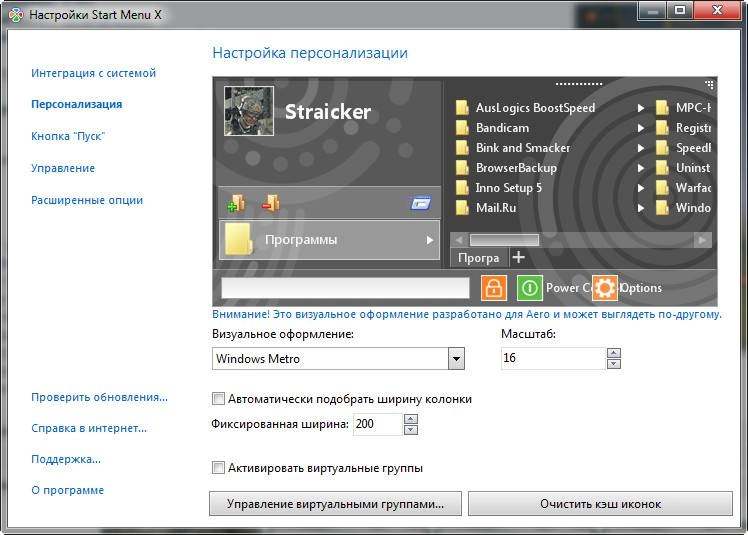Expand the AusLogics BoostSpeed submenu arrow
Screen dimensions: 748x535
[x=641, y=108]
